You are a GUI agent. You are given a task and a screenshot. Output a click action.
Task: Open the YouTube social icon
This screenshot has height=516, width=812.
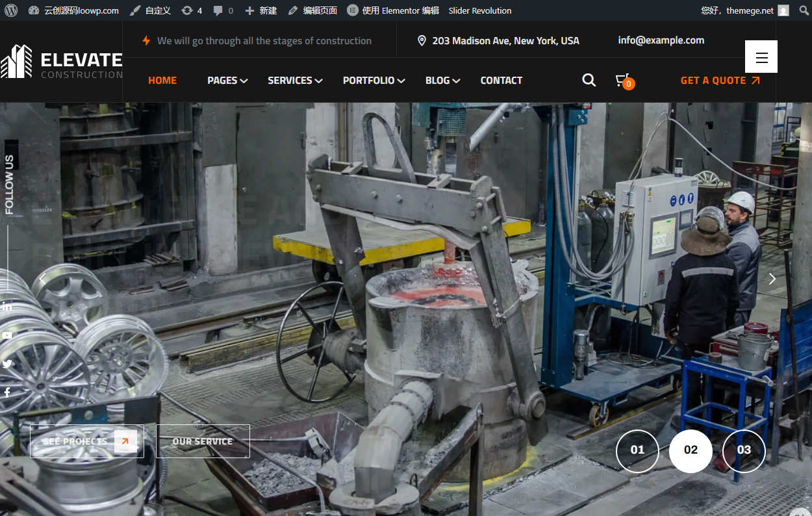pyautogui.click(x=7, y=335)
